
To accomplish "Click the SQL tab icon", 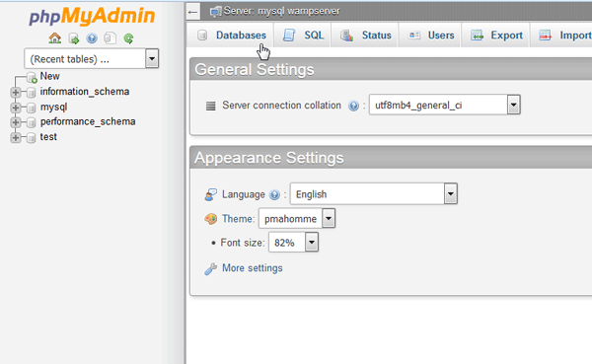I will pos(289,36).
